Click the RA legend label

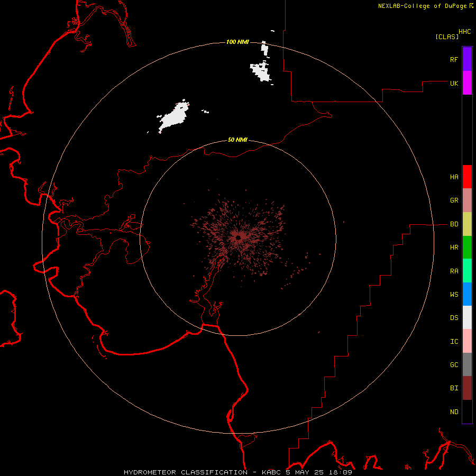click(454, 271)
